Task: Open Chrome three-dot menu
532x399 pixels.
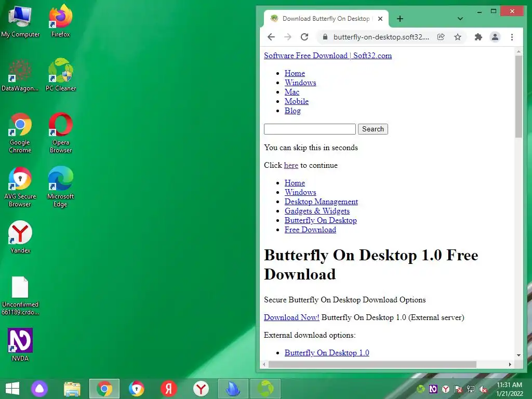Action: [x=512, y=37]
